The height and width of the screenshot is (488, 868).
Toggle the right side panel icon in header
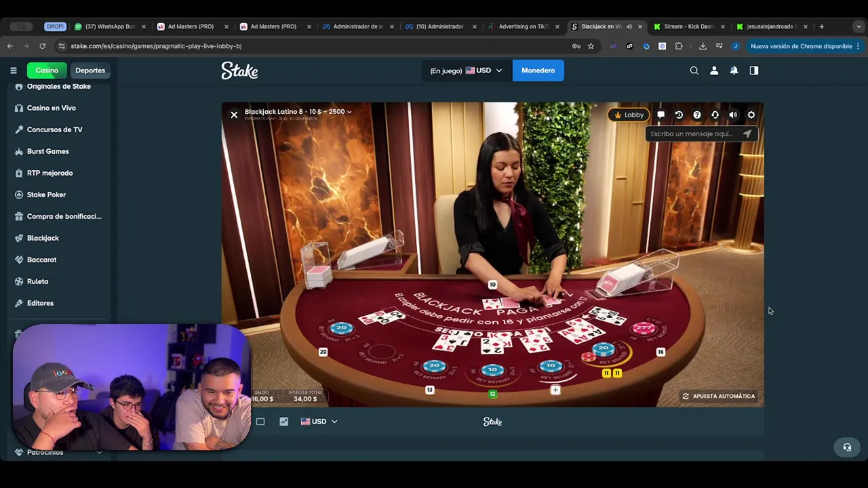point(753,70)
